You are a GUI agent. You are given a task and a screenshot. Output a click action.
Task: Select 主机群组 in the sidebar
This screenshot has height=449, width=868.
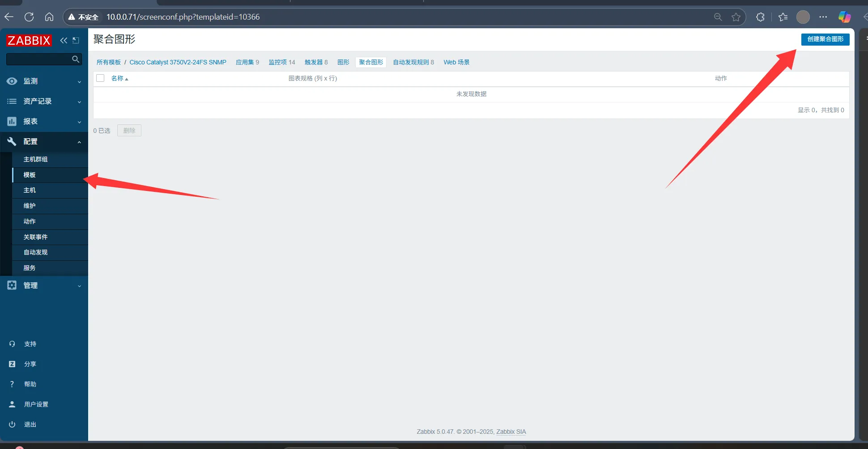[x=36, y=159]
